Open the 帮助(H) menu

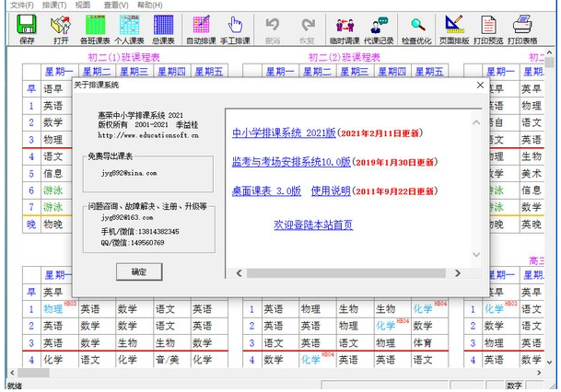point(150,5)
